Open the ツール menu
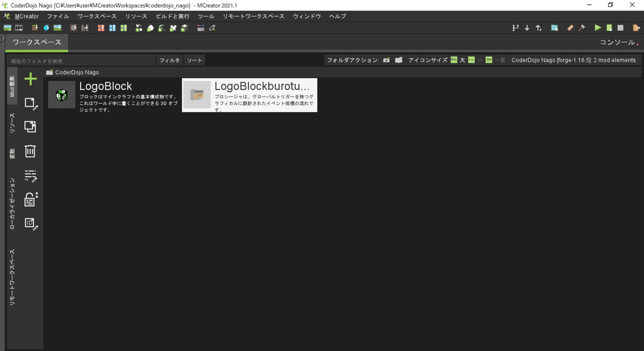The image size is (644, 351). (206, 16)
